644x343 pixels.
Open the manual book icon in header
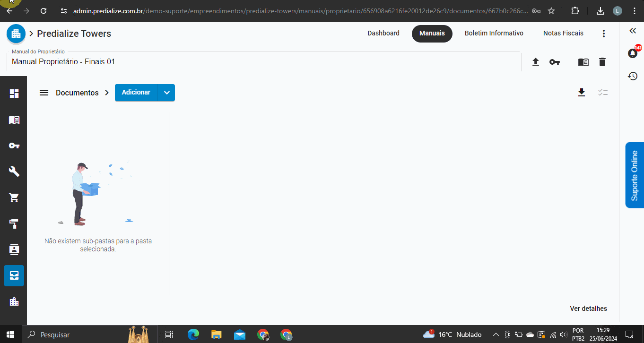click(583, 62)
